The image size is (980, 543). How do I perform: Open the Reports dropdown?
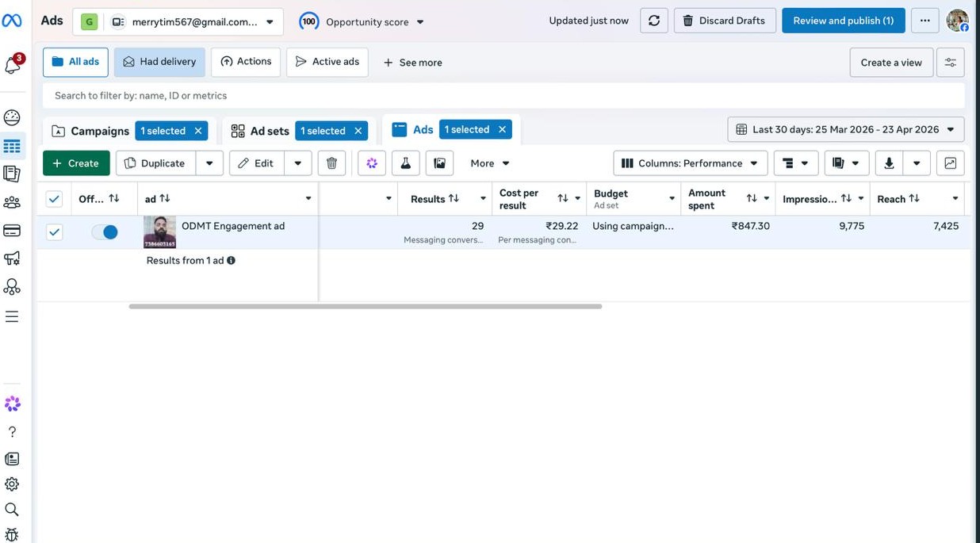[847, 163]
